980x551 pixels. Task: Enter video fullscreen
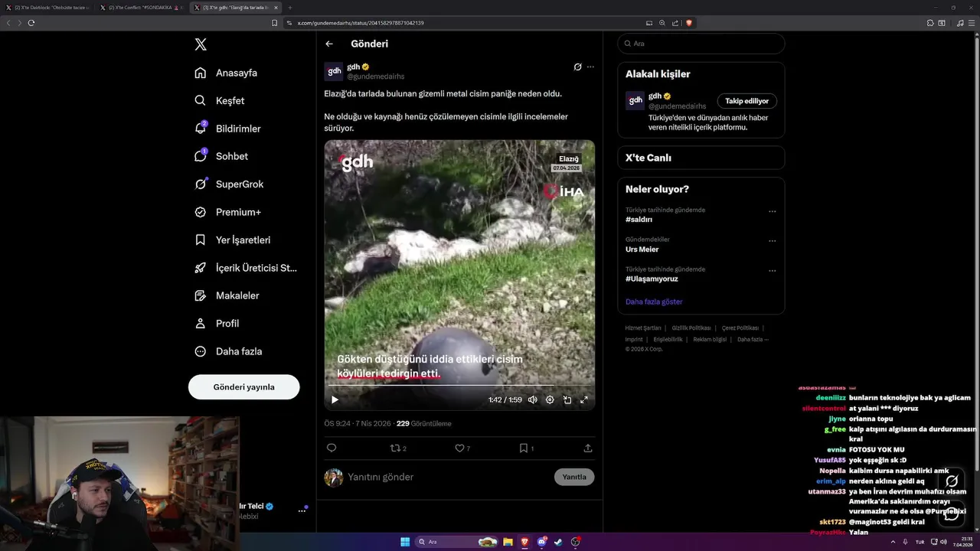click(584, 399)
